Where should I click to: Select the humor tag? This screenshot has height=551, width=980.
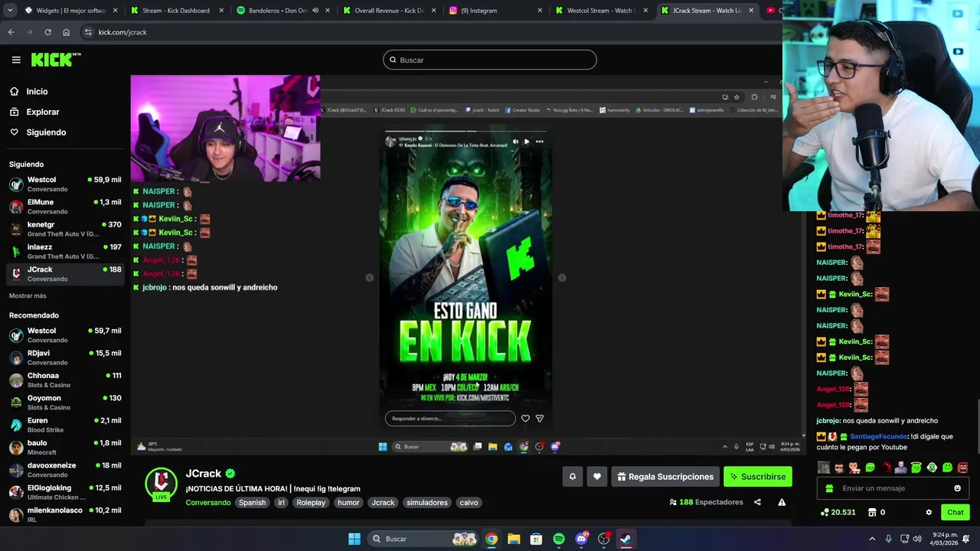[x=348, y=503]
